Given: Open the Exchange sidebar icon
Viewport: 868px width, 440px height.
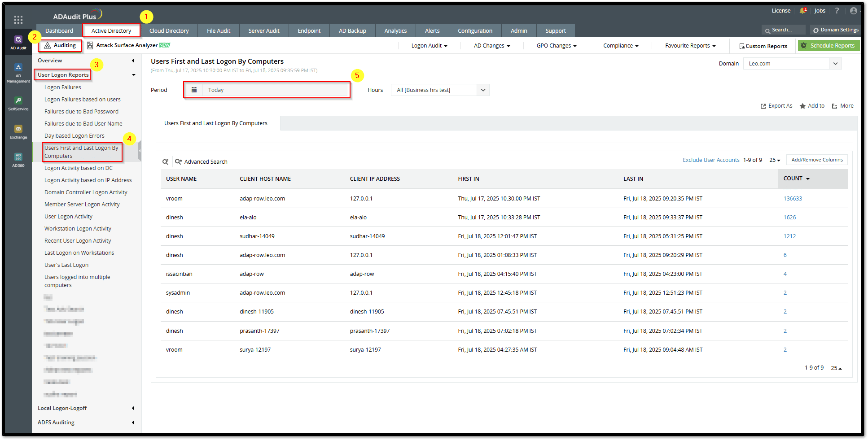Looking at the screenshot, I should tap(18, 131).
